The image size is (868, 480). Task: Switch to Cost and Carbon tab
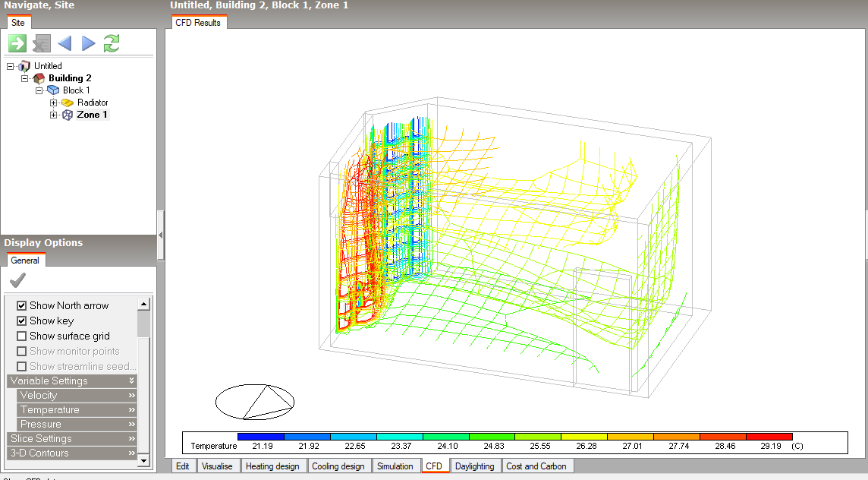536,466
